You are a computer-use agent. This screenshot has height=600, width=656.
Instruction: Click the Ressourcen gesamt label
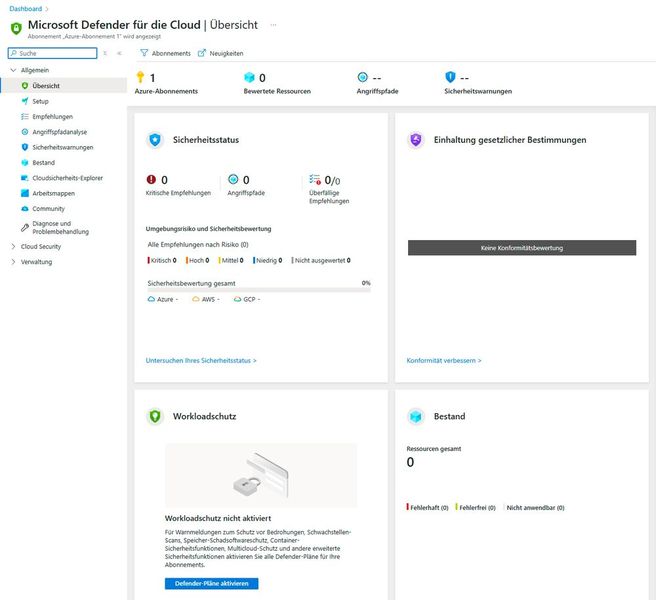(434, 449)
